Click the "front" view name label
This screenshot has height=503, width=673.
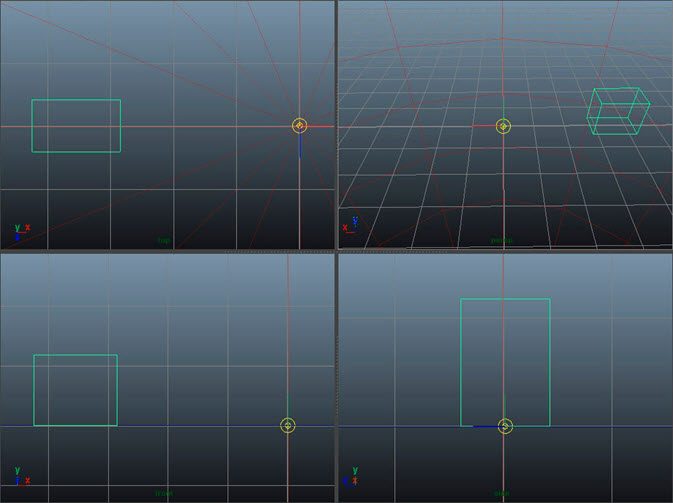point(164,493)
